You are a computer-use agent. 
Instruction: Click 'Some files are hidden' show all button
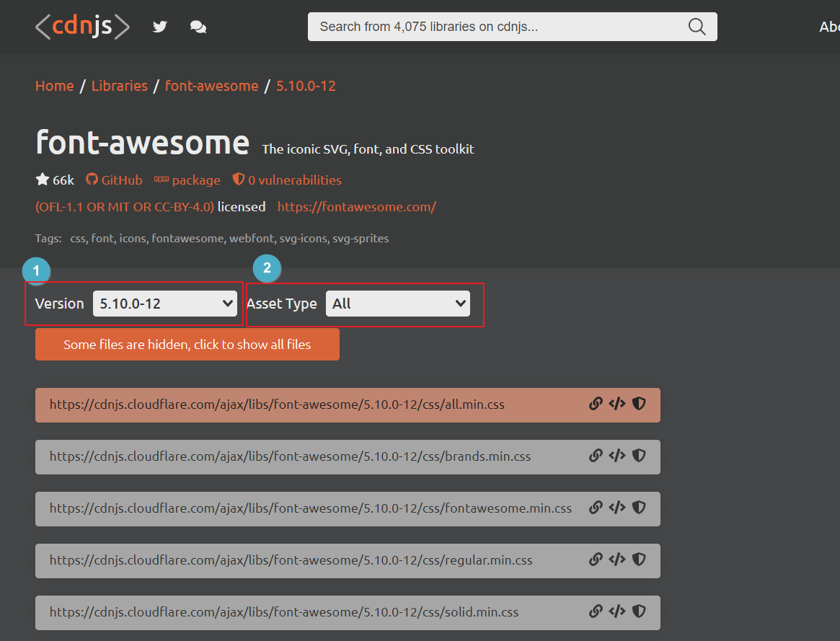187,345
